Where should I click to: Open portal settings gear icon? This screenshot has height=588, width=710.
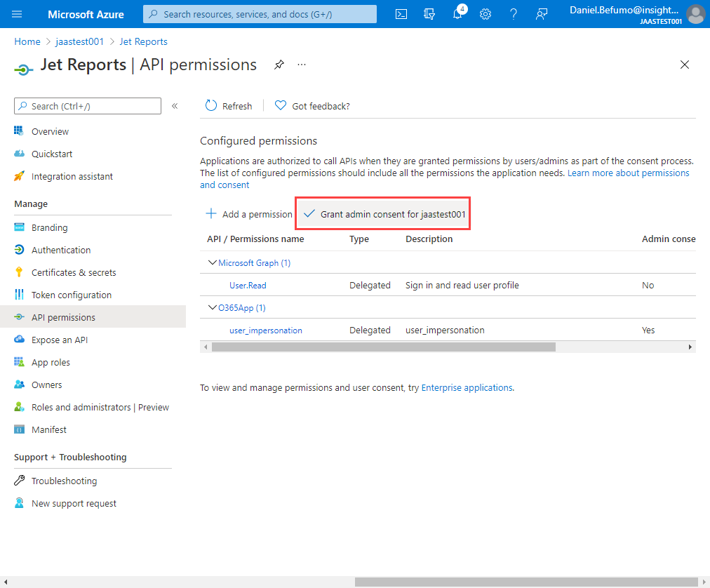click(x=485, y=14)
